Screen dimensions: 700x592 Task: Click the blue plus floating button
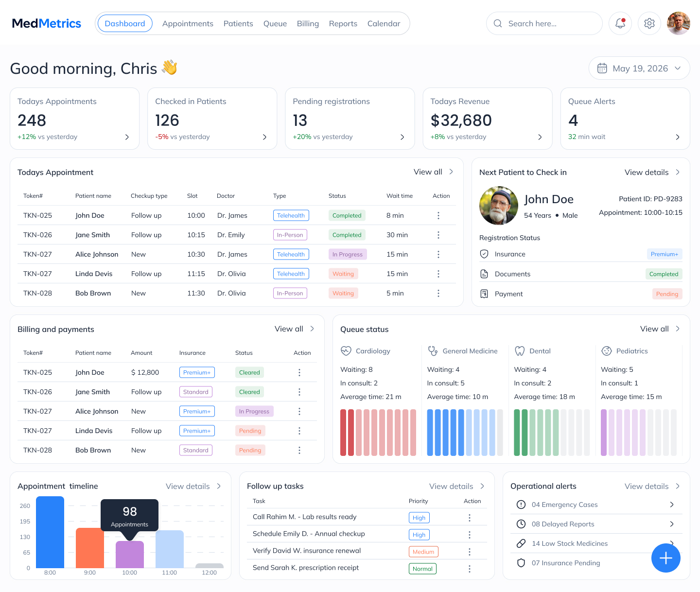click(x=666, y=558)
